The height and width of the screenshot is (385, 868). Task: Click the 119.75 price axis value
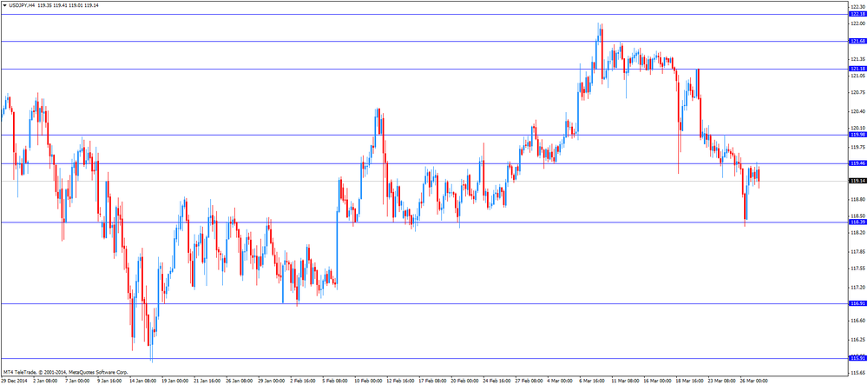coord(858,148)
